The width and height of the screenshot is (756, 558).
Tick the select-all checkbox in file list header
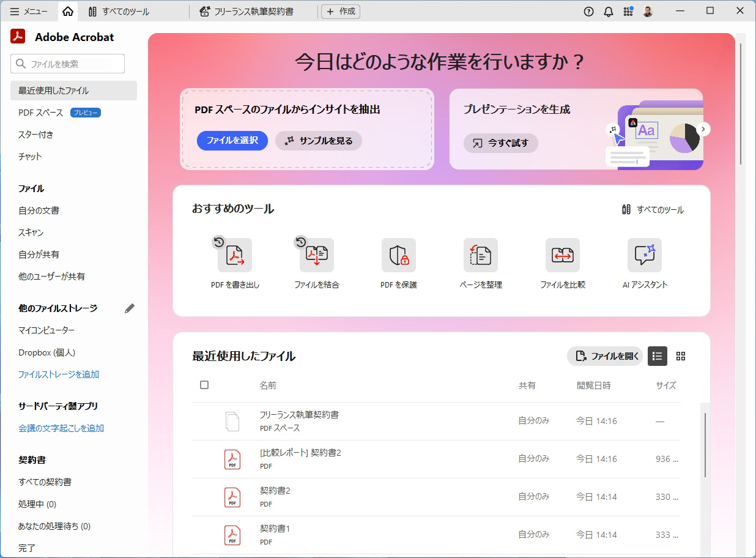click(x=204, y=385)
